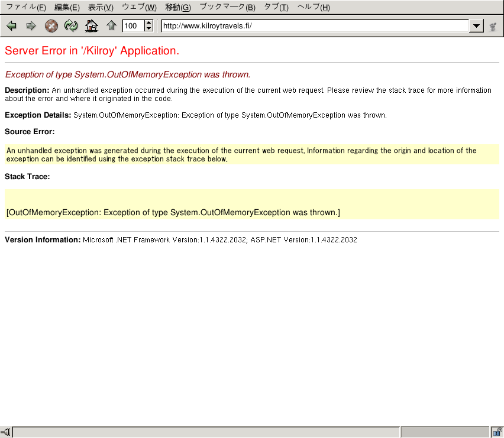This screenshot has height=438, width=504.
Task: Click the security padlock in status bar
Action: [497, 433]
